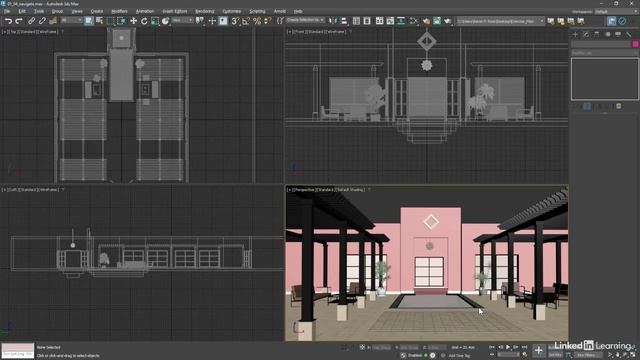
Task: Click Bind to Space Warp icon
Action: 53,21
